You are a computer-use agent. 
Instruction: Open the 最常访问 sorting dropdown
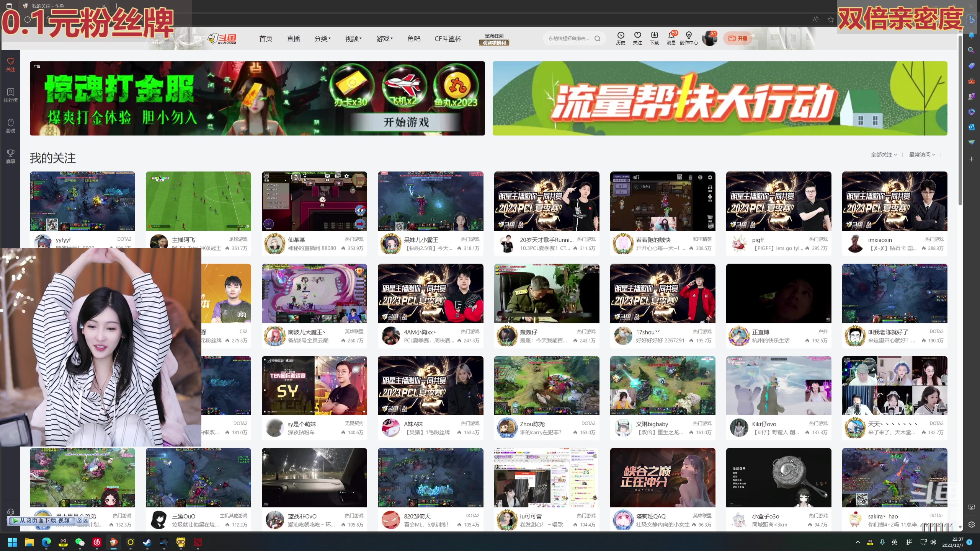921,155
